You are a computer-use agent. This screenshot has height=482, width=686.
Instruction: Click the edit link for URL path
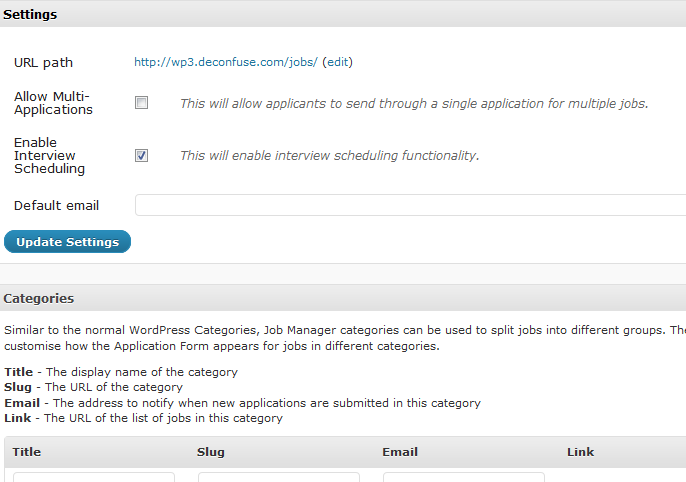pyautogui.click(x=338, y=62)
